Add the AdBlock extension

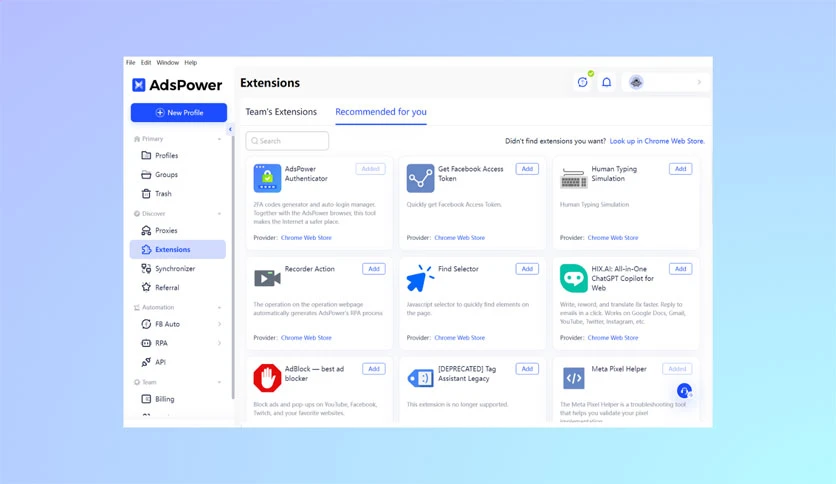374,369
